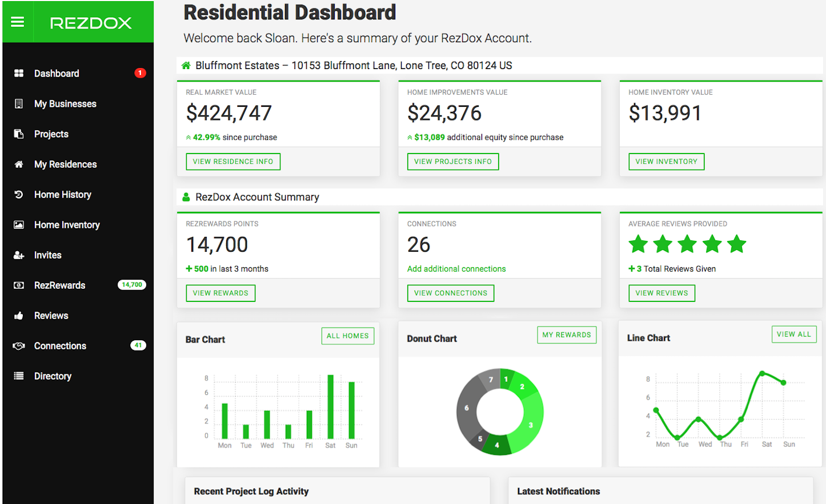Click Latest Notifications heading
The width and height of the screenshot is (826, 504).
click(559, 491)
